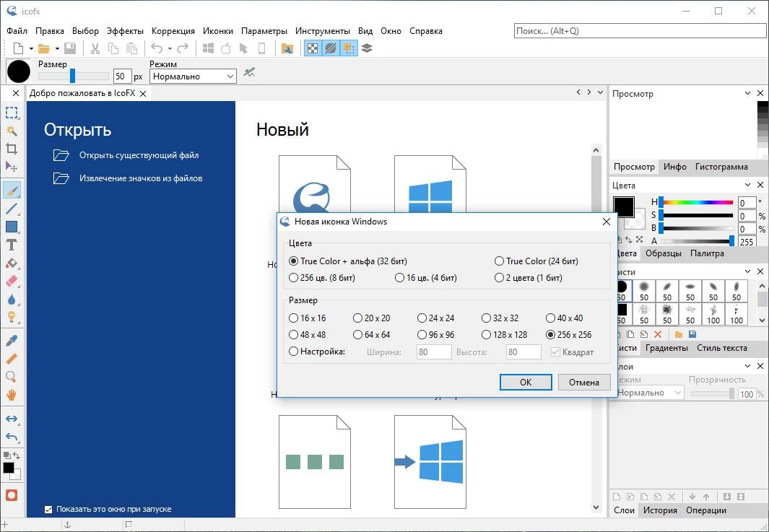Open the Файл menu
Viewport: 769px width, 532px height.
17,31
